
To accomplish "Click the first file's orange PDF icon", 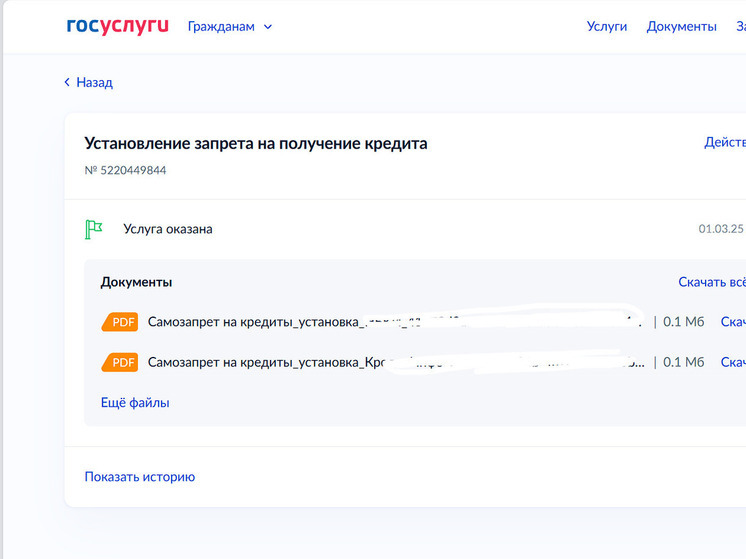I will [x=120, y=322].
